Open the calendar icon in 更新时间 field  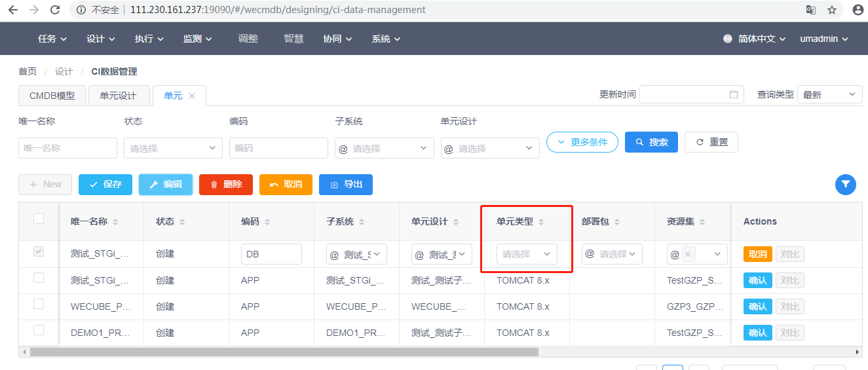click(734, 94)
